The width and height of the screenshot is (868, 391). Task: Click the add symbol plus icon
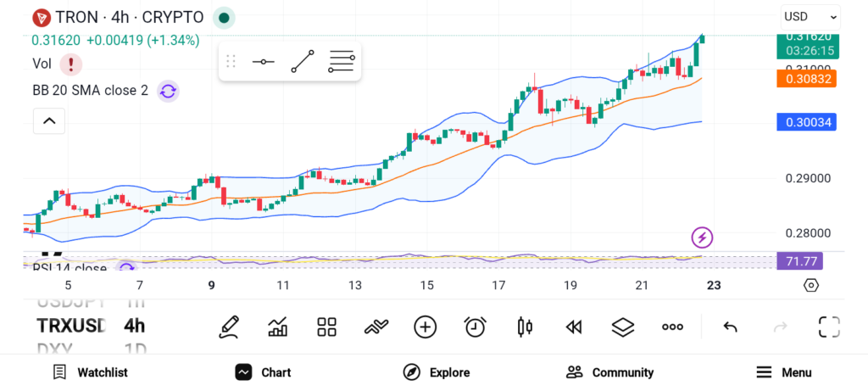425,327
